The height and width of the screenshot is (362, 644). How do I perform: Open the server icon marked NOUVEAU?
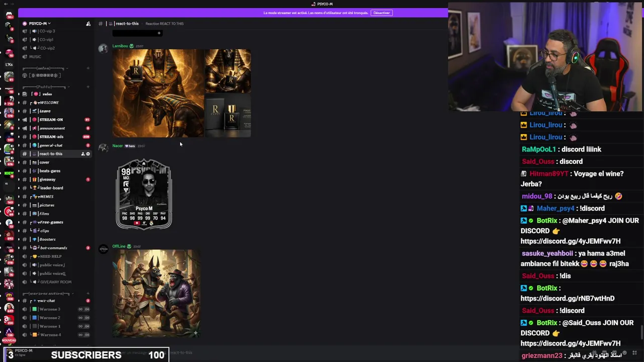9,332
